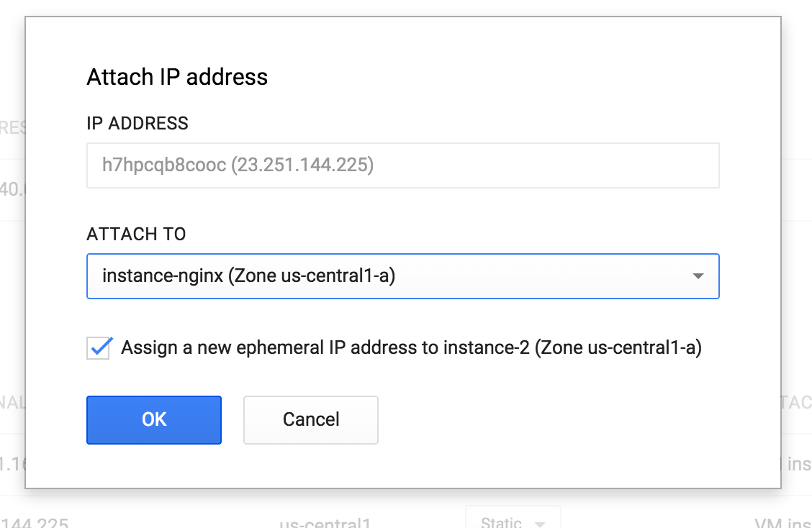Click the caret arrow in instance-nginx dropdown
This screenshot has height=528, width=812.
(x=698, y=276)
